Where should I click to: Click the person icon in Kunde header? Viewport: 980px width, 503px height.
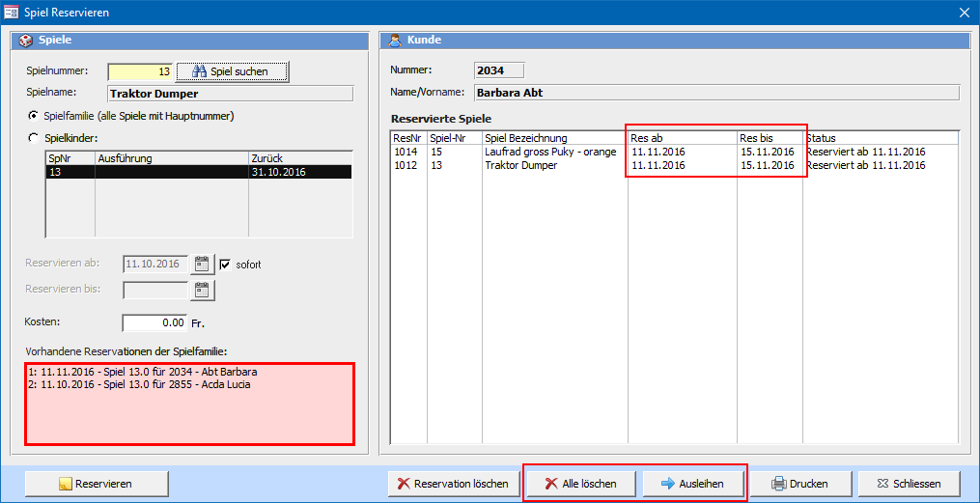click(x=394, y=41)
